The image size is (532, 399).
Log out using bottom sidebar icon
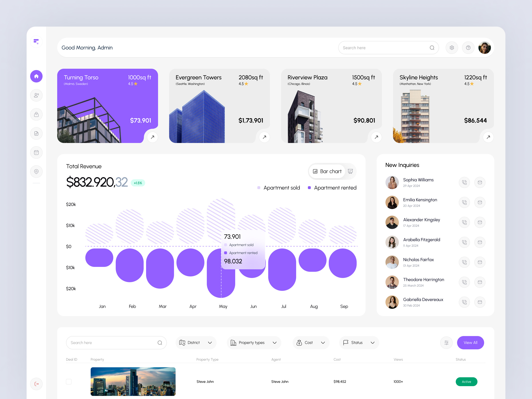(36, 384)
